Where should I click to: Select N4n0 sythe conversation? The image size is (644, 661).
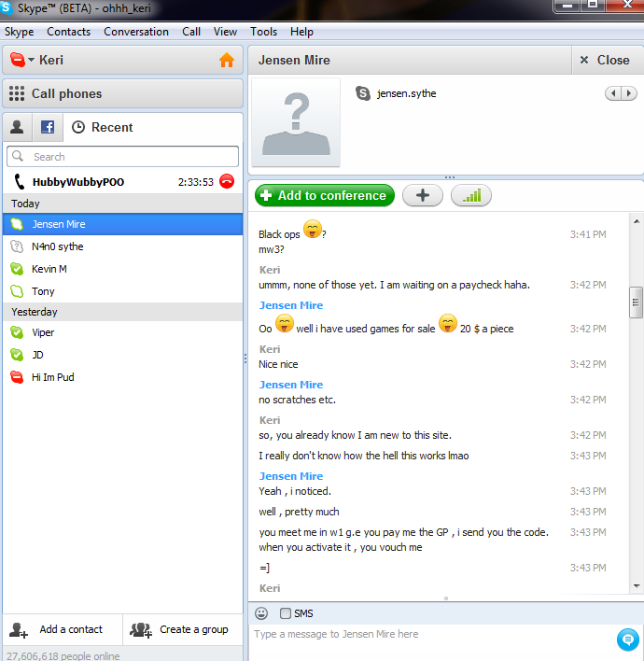122,246
